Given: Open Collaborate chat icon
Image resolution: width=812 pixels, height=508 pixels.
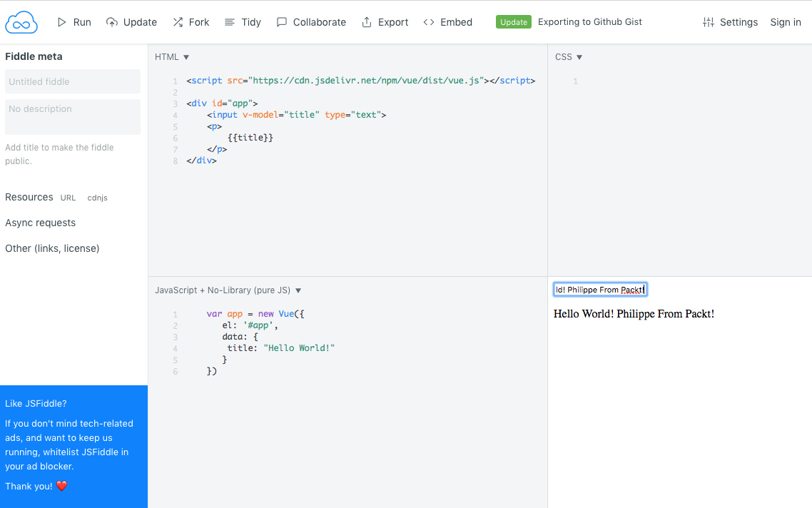Looking at the screenshot, I should click(x=282, y=22).
